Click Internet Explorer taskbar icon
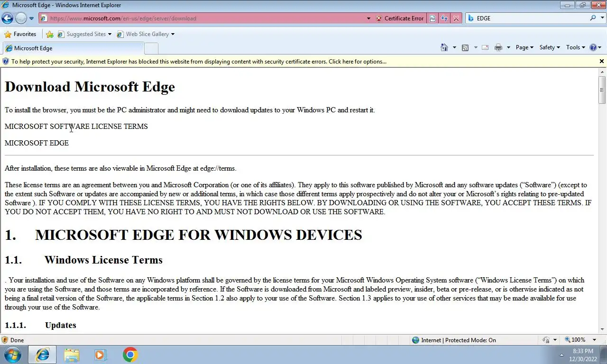The height and width of the screenshot is (364, 607). click(42, 355)
